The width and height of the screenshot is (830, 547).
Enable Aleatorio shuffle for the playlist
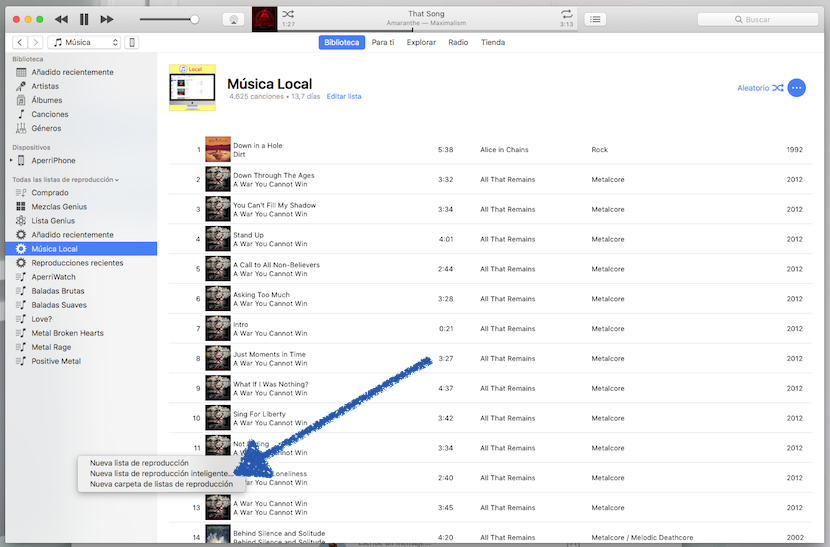pos(759,88)
